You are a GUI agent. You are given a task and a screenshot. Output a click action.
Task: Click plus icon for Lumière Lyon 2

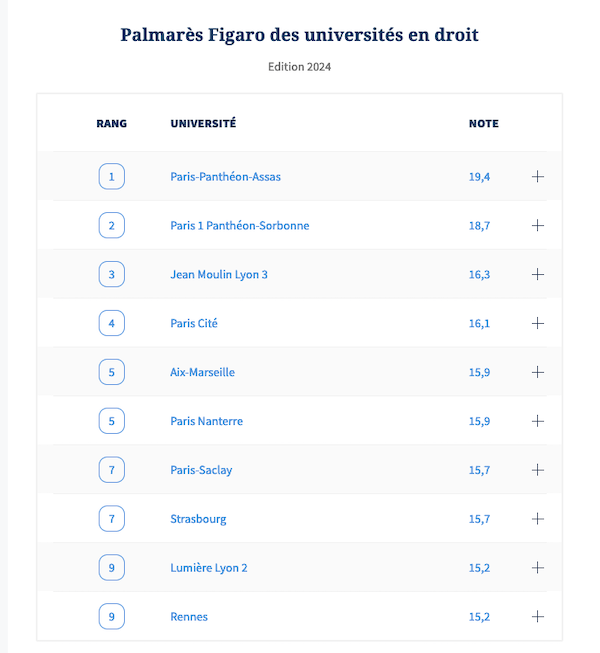[x=538, y=568]
